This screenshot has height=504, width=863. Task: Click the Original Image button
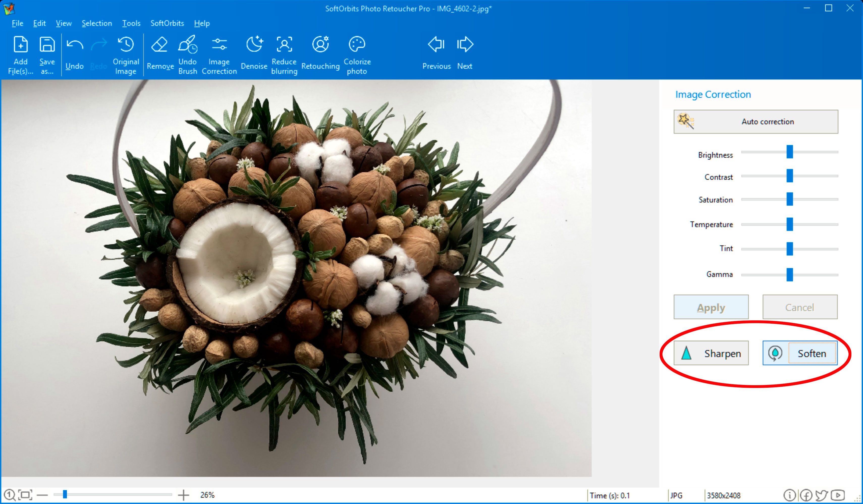(126, 54)
